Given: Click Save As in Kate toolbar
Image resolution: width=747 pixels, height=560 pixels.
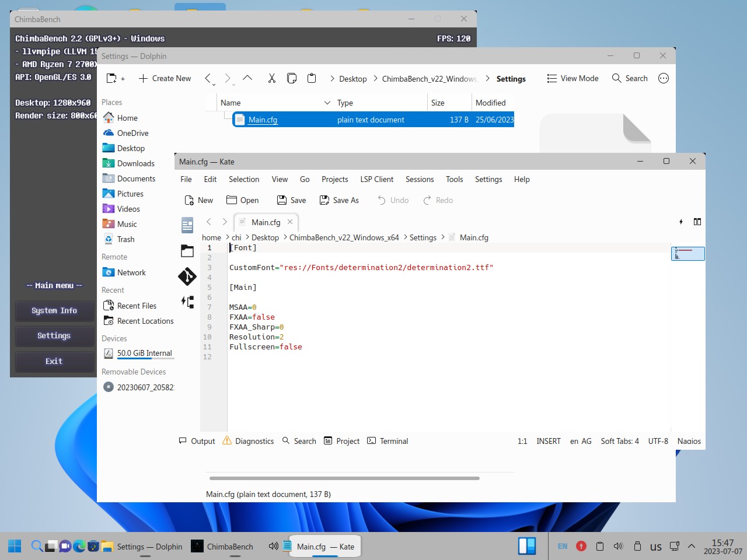Looking at the screenshot, I should 339,200.
